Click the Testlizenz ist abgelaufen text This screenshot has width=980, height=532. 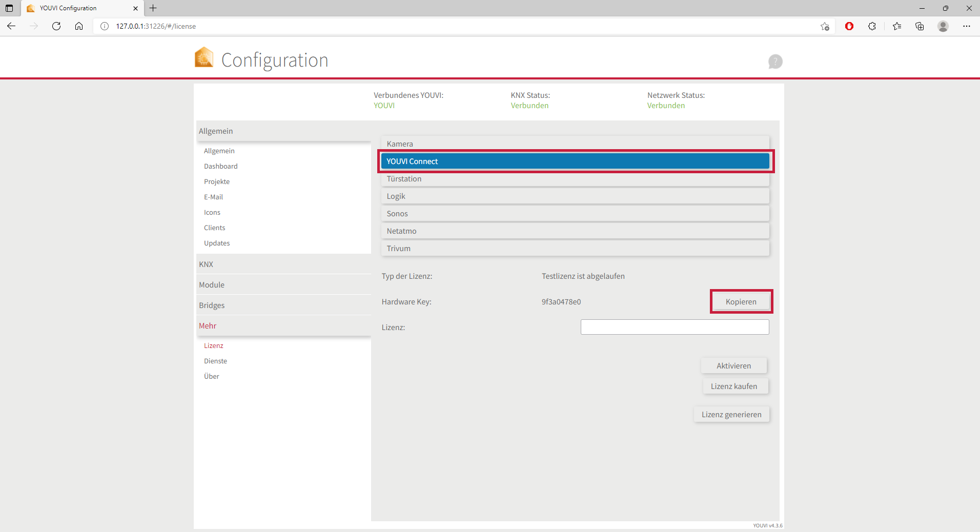pyautogui.click(x=583, y=276)
